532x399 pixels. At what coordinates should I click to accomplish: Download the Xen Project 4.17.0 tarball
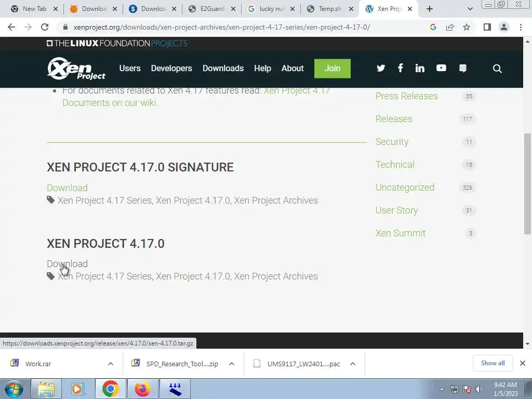click(67, 263)
